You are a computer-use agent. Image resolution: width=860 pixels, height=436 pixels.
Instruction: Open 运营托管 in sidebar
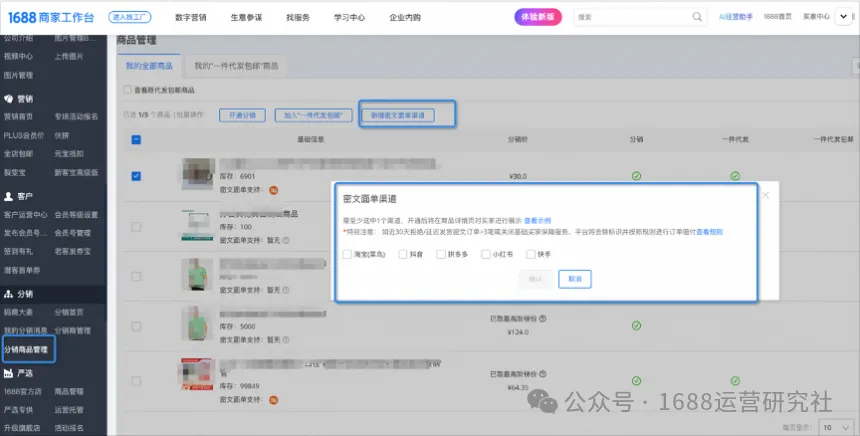coord(69,410)
